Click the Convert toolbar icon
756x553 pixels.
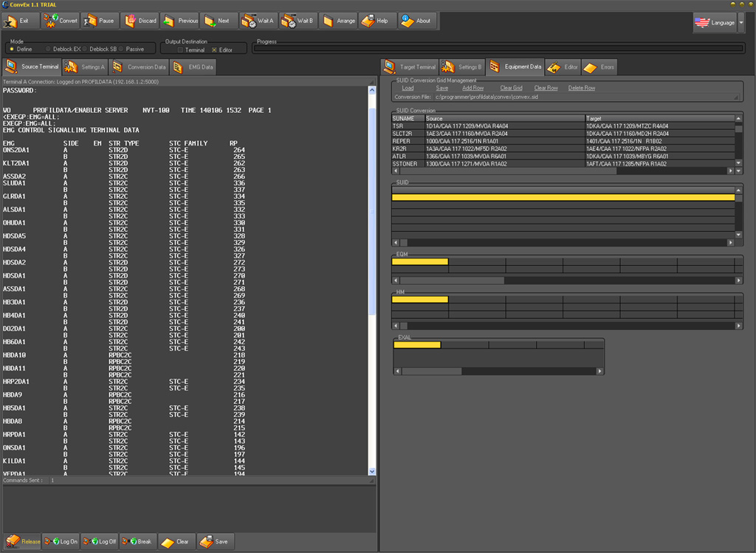pyautogui.click(x=51, y=21)
